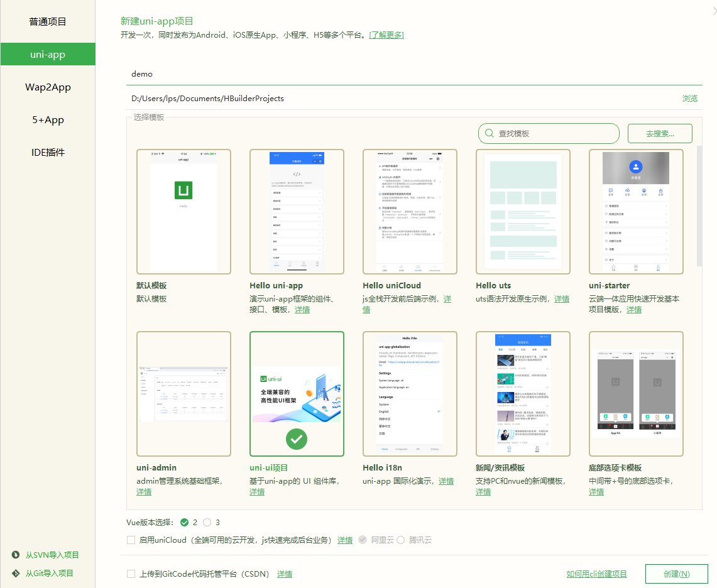Click the uni-admin title text
The width and height of the screenshot is (717, 588).
tap(156, 468)
